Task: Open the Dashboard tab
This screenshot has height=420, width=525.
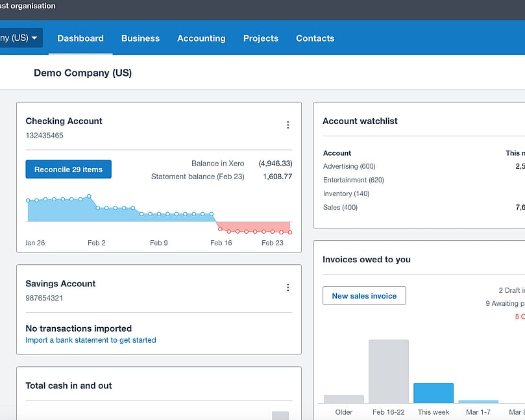Action: click(80, 38)
